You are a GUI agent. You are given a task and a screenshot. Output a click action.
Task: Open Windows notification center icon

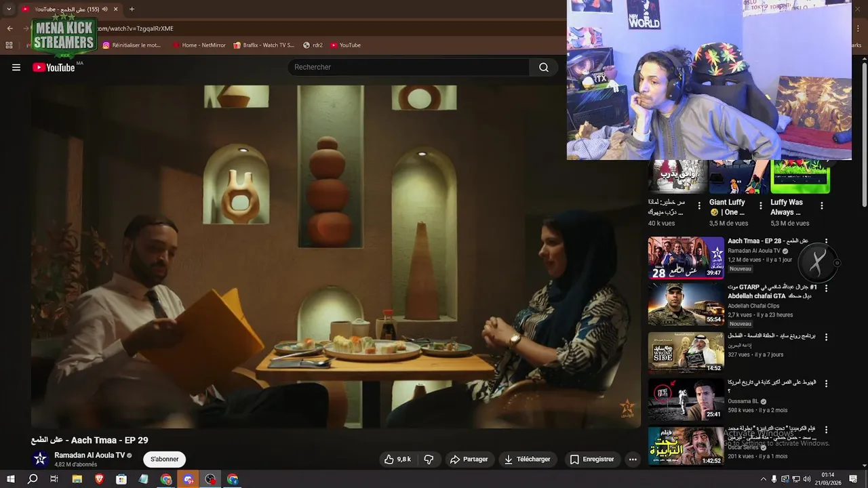point(853,479)
